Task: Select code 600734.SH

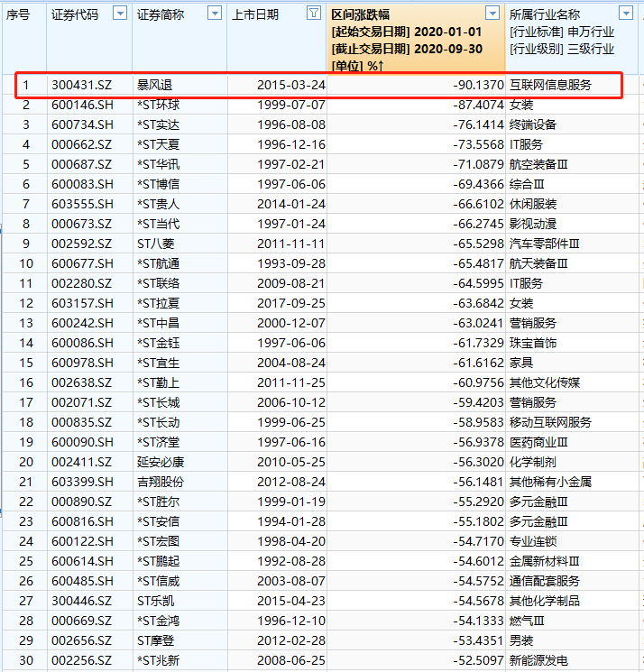Action: click(x=83, y=124)
